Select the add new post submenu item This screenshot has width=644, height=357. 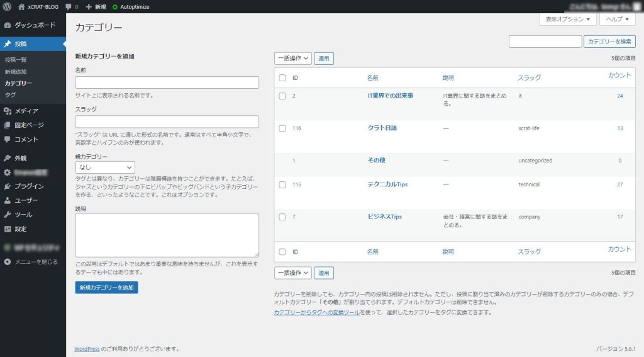[x=16, y=72]
